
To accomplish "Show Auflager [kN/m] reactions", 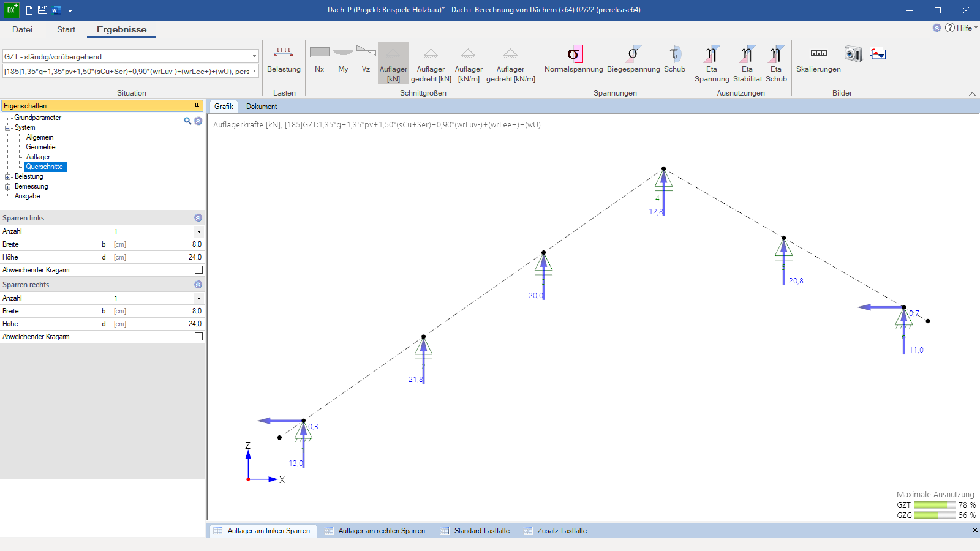I will pos(469,63).
